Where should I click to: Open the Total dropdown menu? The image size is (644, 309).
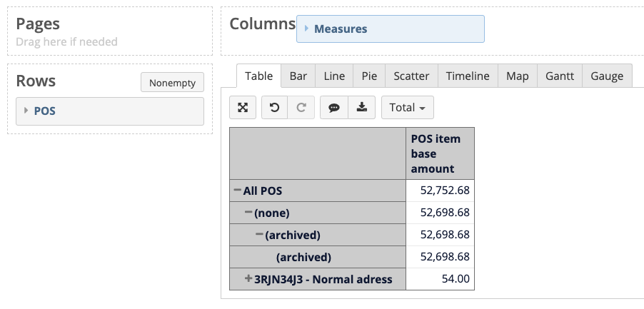[x=407, y=108]
